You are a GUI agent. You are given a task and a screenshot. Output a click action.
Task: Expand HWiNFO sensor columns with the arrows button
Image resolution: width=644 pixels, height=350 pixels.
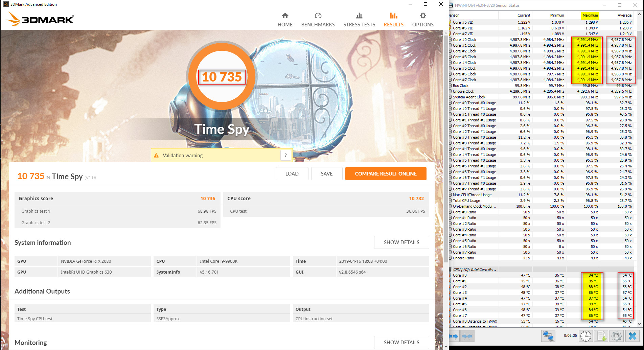(x=454, y=336)
